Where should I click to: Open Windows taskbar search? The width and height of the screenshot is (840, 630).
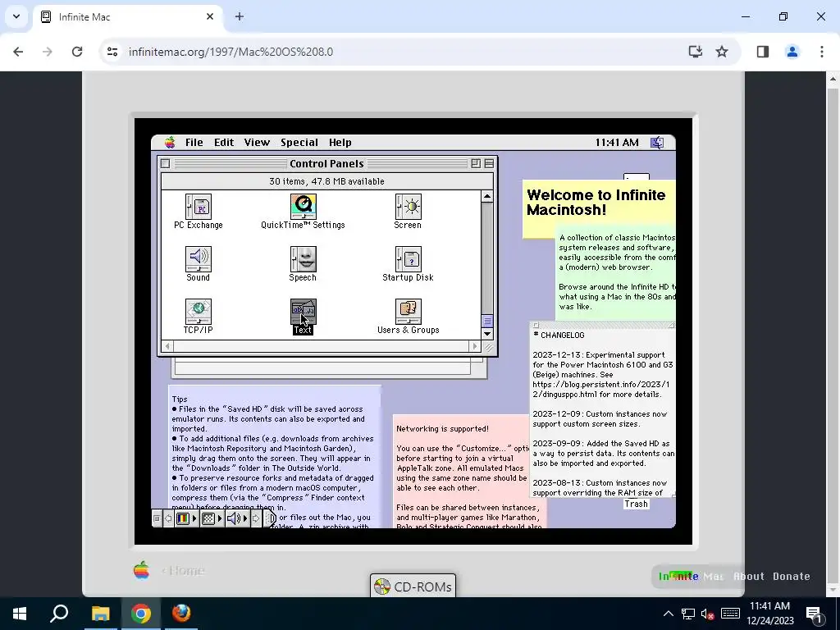tap(59, 614)
